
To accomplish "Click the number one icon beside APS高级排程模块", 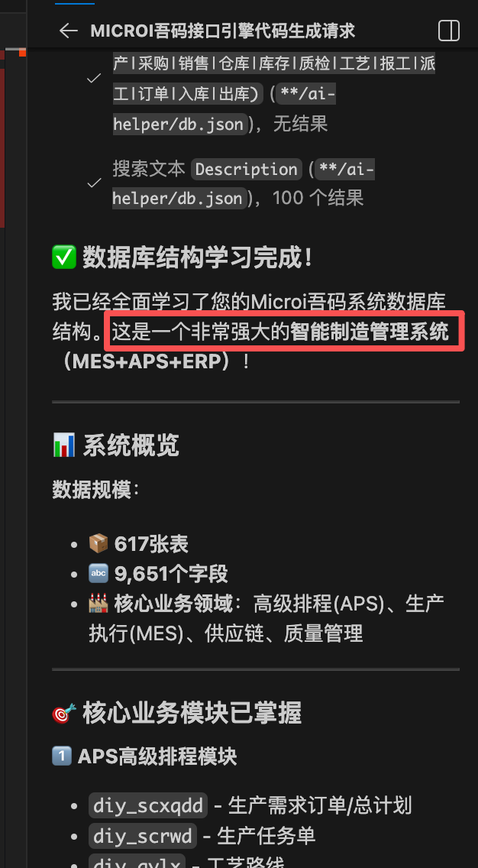I will 62,756.
